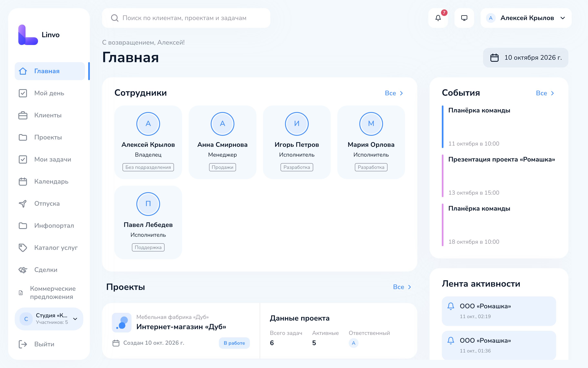Viewport: 588px width, 368px height.
Task: Click Павел Лебедев avatar circle
Action: click(148, 204)
